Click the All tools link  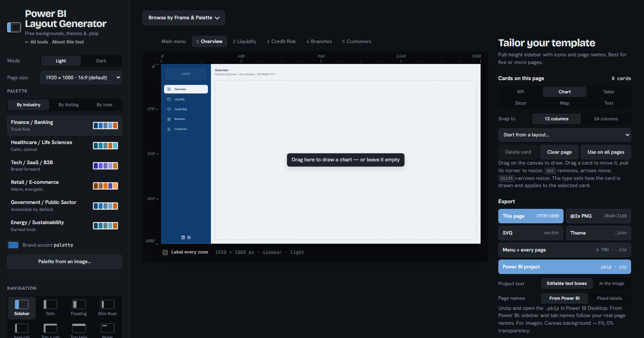coord(37,42)
